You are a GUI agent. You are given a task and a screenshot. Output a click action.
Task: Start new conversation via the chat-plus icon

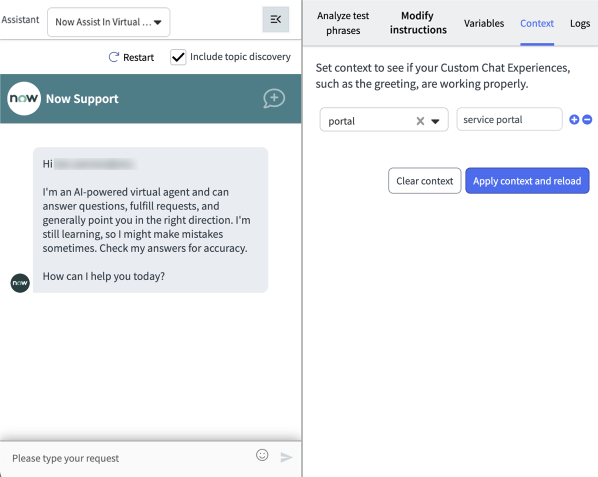(x=274, y=99)
